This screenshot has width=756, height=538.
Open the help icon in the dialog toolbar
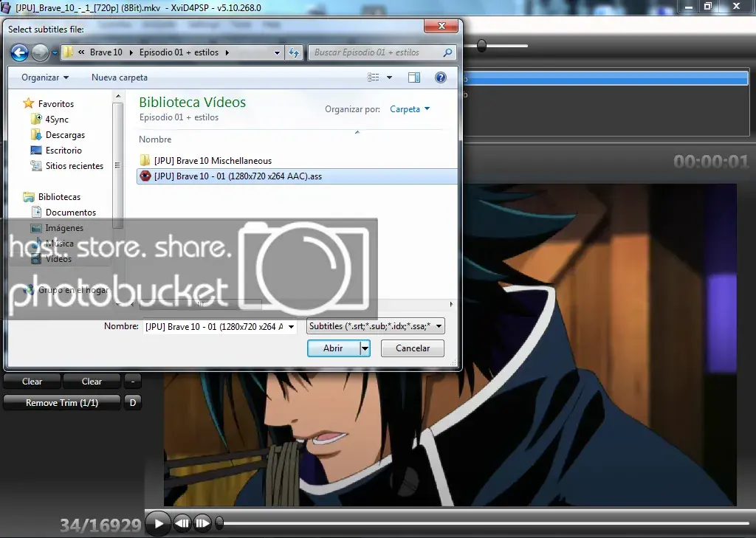pos(440,77)
